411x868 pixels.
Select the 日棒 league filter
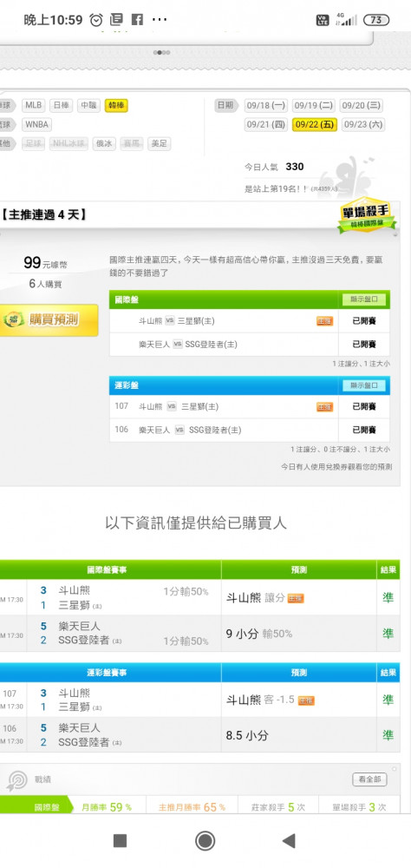click(x=61, y=105)
